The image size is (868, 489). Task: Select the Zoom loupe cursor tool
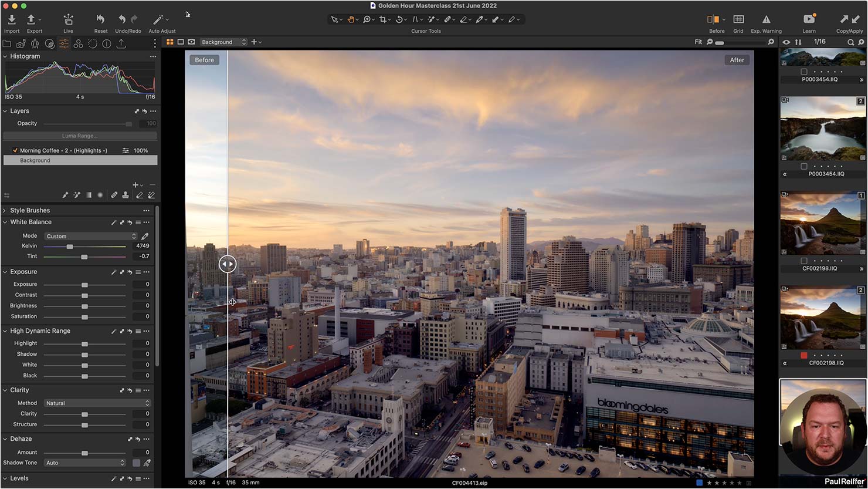point(367,19)
